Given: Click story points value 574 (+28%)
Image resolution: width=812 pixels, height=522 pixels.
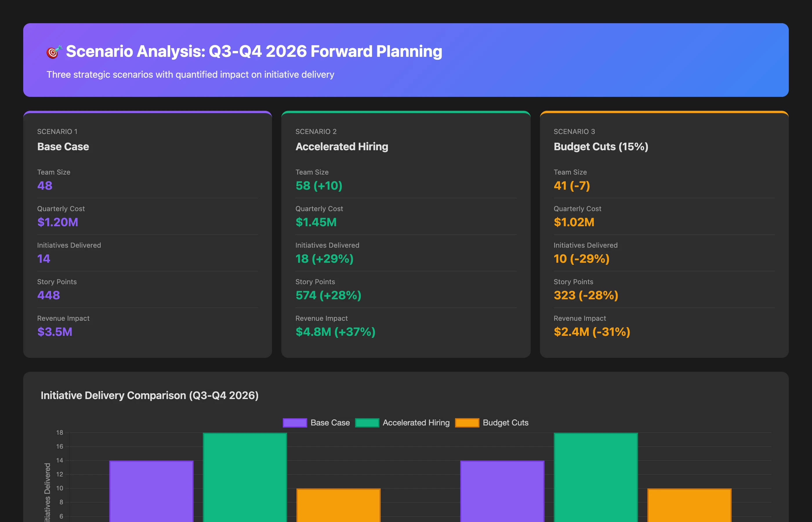Looking at the screenshot, I should pyautogui.click(x=328, y=295).
